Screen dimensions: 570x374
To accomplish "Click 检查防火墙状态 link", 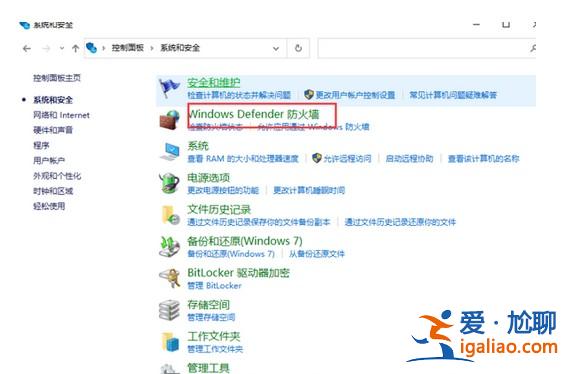I will 215,127.
